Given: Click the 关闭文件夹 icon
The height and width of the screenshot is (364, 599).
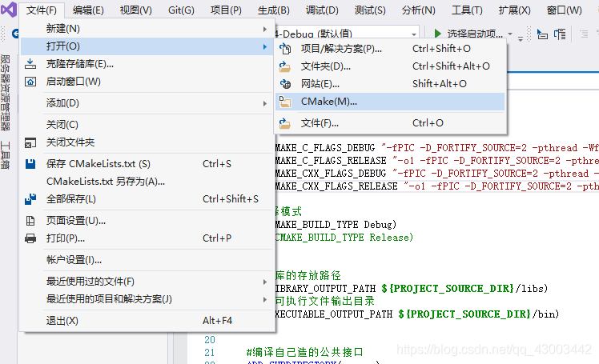Looking at the screenshot, I should tap(30, 142).
